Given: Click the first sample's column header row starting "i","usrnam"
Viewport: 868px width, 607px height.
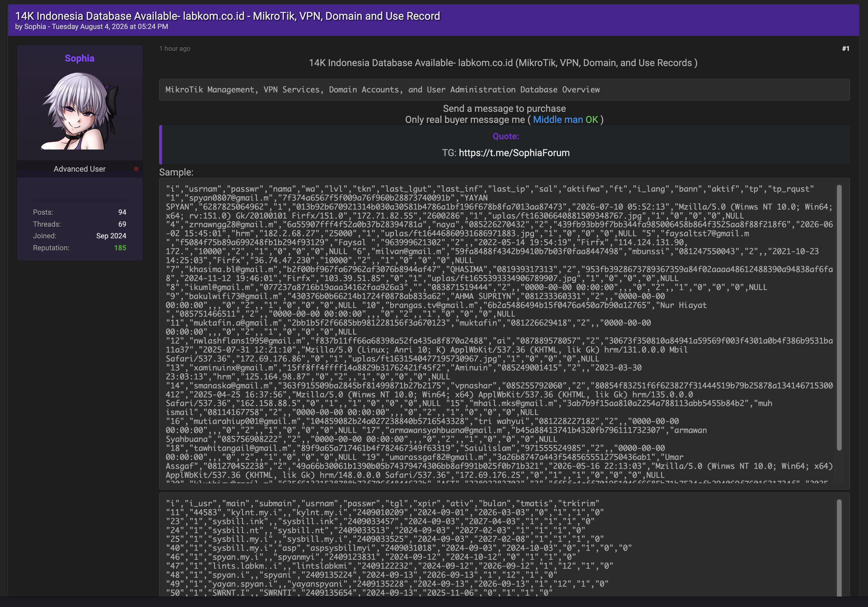Looking at the screenshot, I should [490, 189].
